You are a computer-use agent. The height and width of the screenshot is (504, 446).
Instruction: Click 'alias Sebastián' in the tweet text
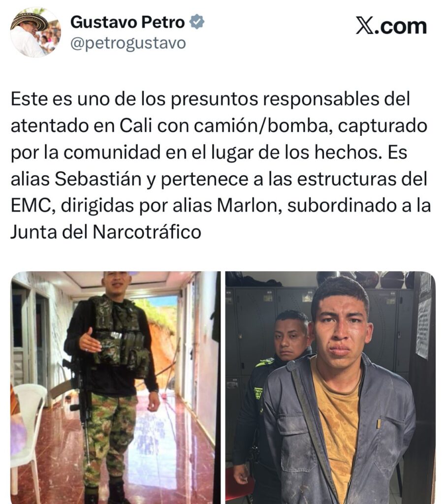(76, 179)
